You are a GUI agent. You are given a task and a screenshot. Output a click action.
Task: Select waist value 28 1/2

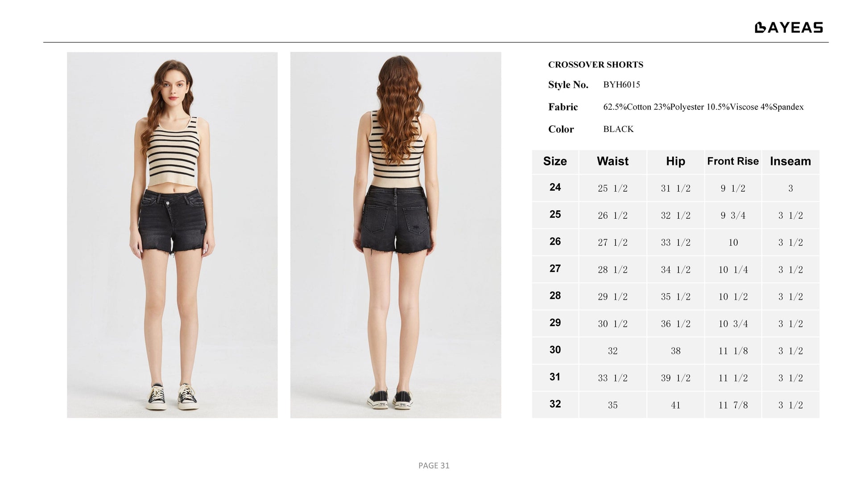tap(612, 270)
